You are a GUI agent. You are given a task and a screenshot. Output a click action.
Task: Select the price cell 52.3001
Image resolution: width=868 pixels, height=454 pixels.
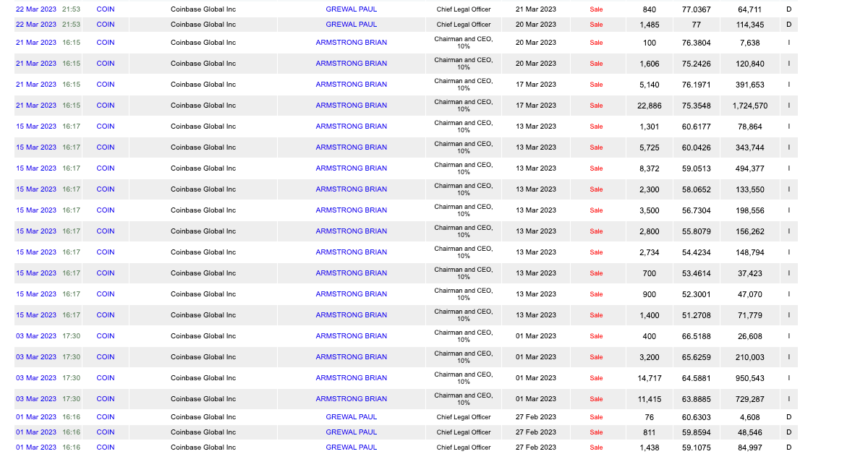click(x=697, y=294)
